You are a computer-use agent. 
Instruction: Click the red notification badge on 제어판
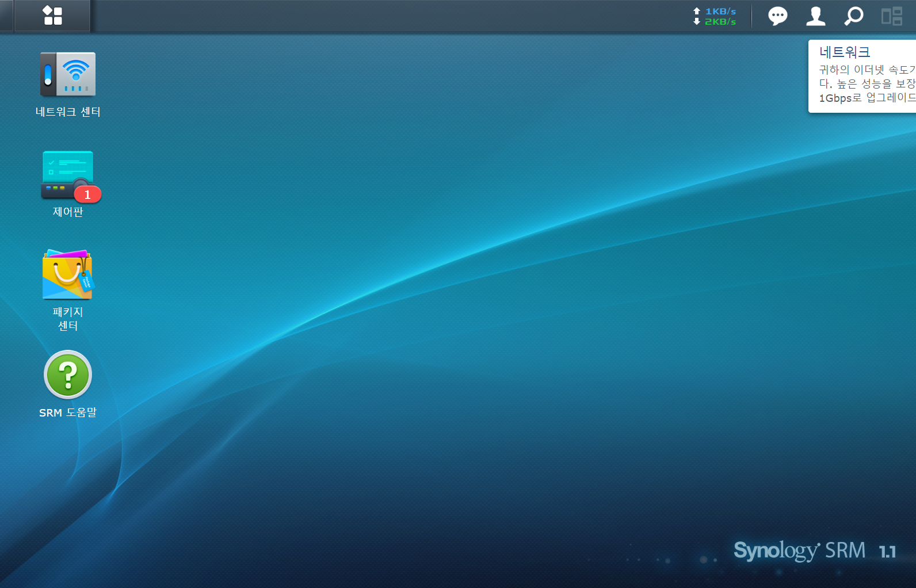click(87, 194)
